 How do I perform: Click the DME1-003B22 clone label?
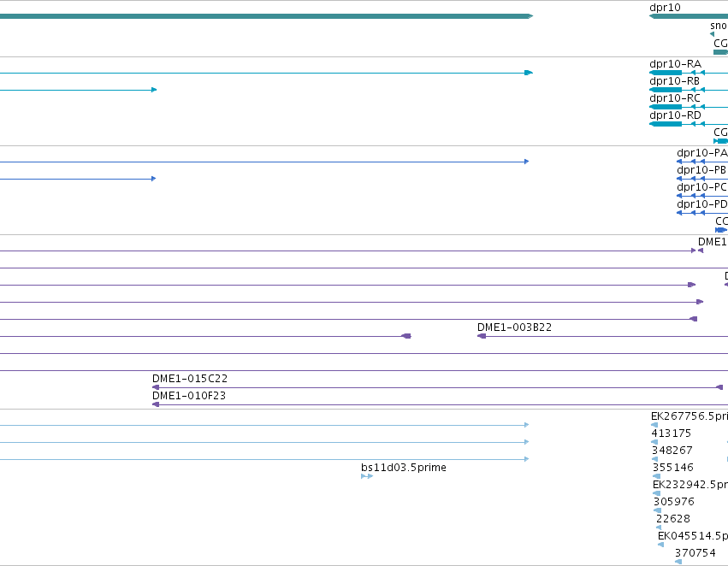pos(514,327)
